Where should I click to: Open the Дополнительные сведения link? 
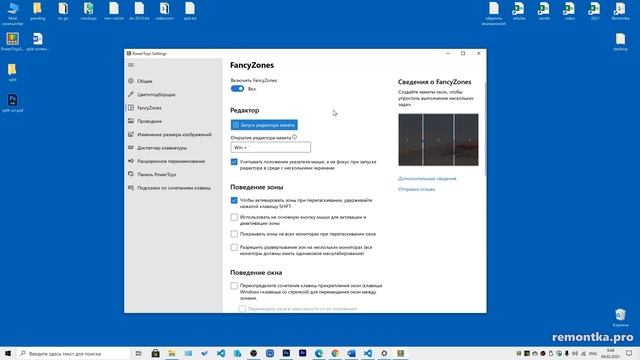click(427, 178)
